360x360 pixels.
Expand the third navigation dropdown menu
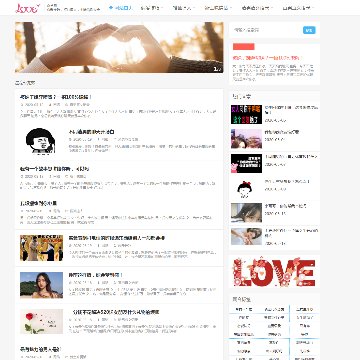(184, 8)
